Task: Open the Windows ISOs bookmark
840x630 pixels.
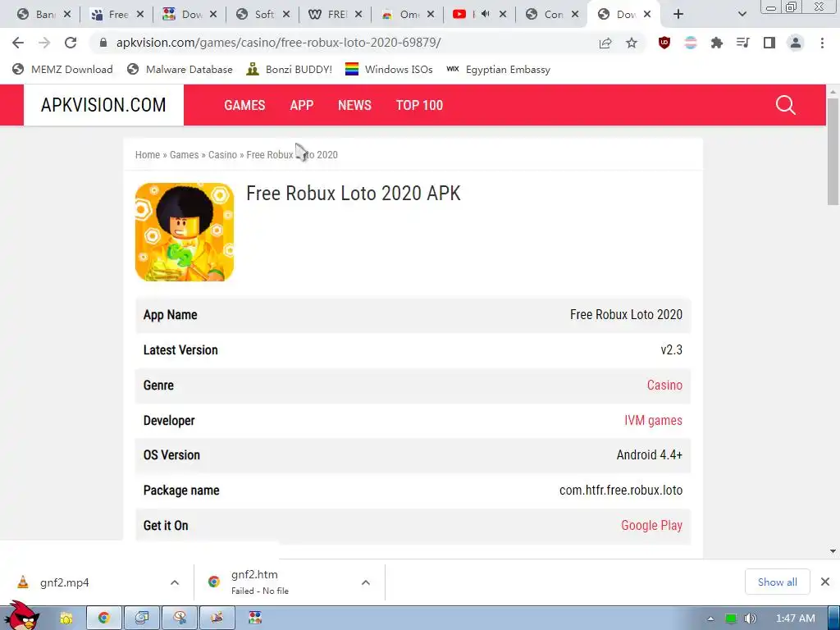Action: click(389, 69)
